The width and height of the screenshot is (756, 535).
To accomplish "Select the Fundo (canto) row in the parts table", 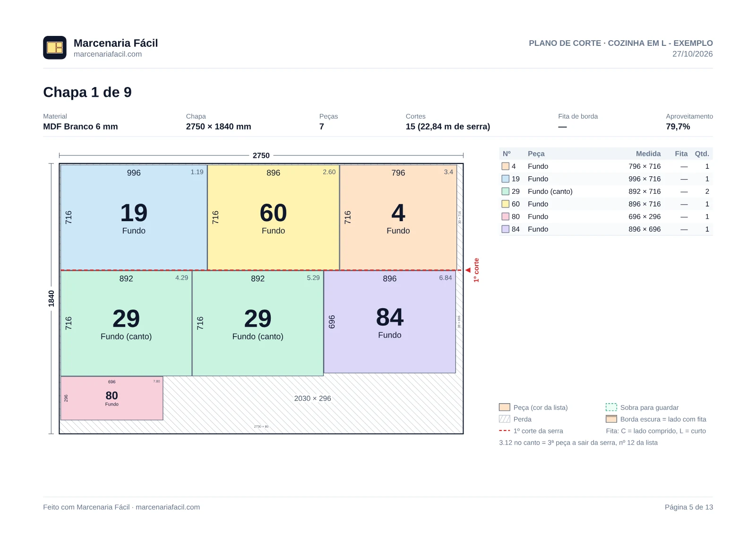I will click(606, 191).
